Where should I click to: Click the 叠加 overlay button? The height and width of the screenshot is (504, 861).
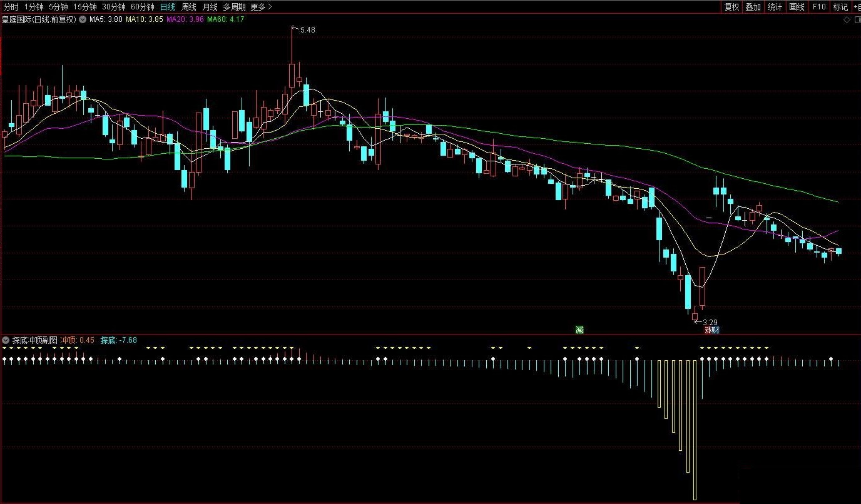click(753, 7)
